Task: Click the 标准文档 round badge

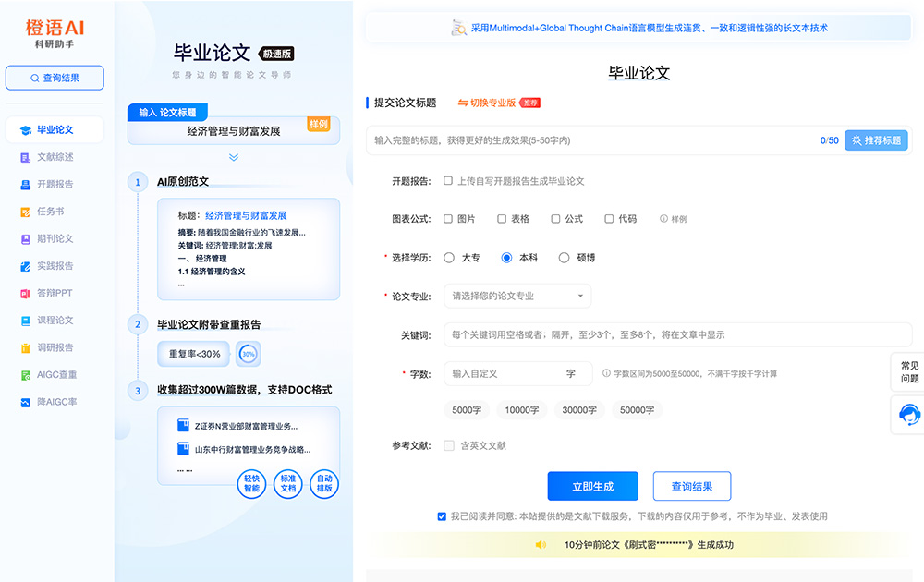Action: pyautogui.click(x=288, y=484)
